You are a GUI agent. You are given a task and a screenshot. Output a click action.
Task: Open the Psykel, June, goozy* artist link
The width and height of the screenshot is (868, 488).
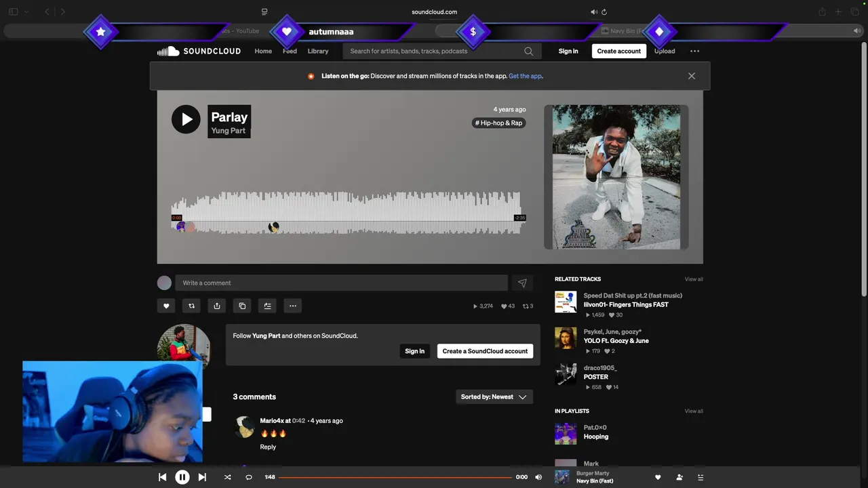coord(612,332)
